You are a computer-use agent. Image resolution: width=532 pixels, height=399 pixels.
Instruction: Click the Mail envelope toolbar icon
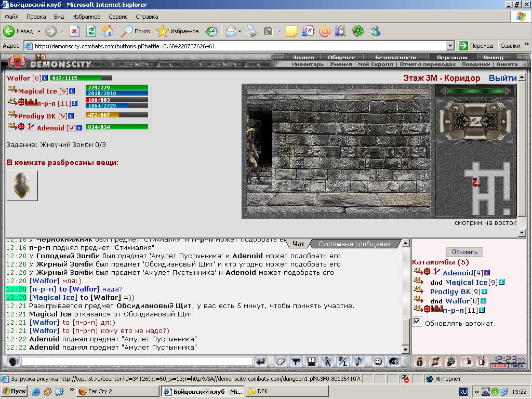231,31
